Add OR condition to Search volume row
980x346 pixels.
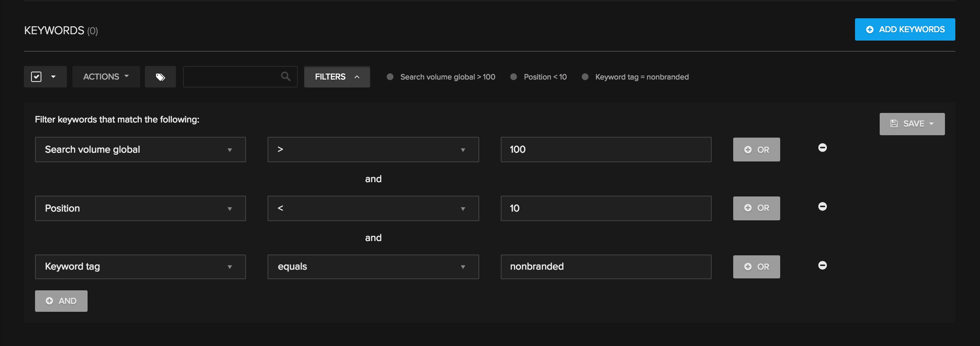point(756,150)
